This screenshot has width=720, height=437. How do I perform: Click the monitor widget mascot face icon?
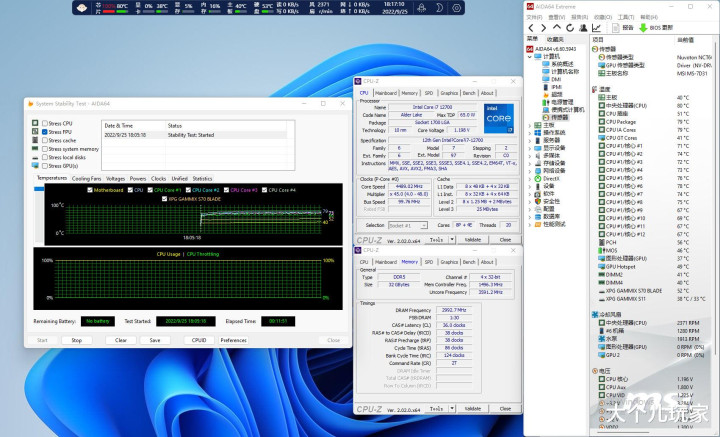point(82,7)
